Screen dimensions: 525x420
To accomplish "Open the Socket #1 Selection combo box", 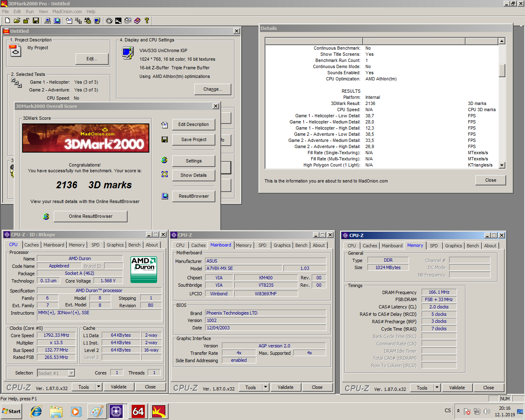I will (x=56, y=373).
